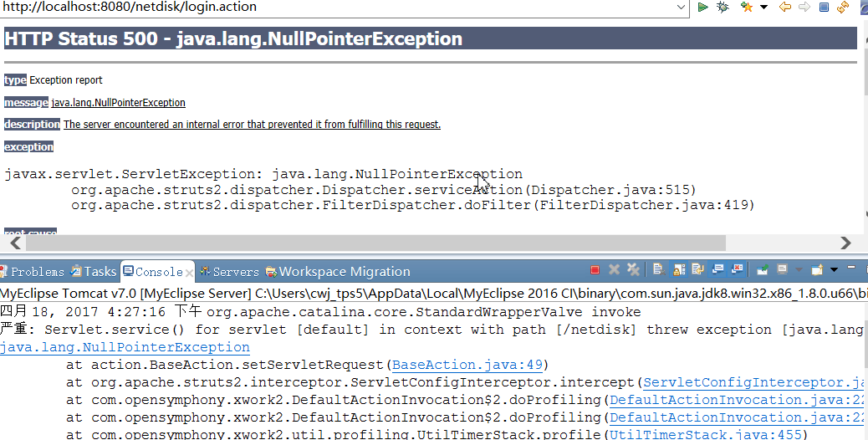The image size is (868, 440).
Task: Clear Console using document-X icon
Action: pyautogui.click(x=658, y=269)
